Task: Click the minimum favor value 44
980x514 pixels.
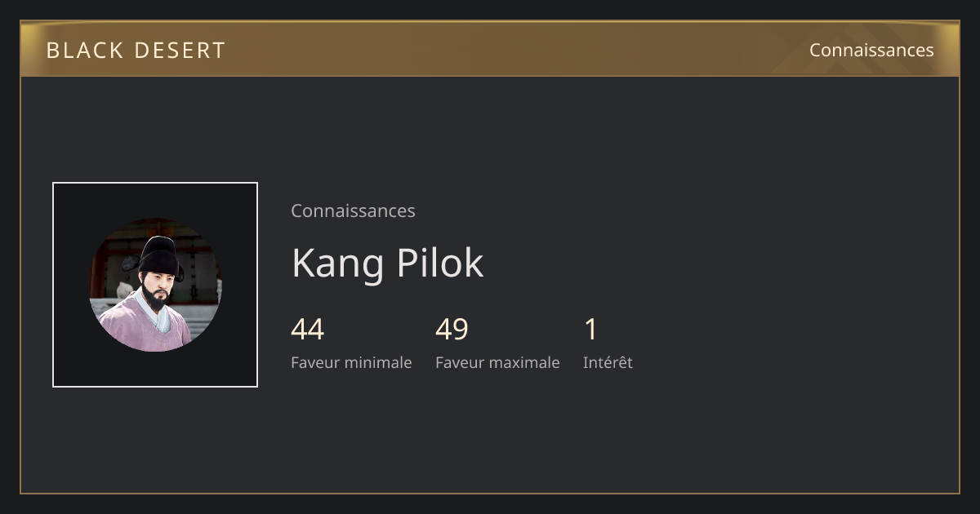Action: click(307, 329)
